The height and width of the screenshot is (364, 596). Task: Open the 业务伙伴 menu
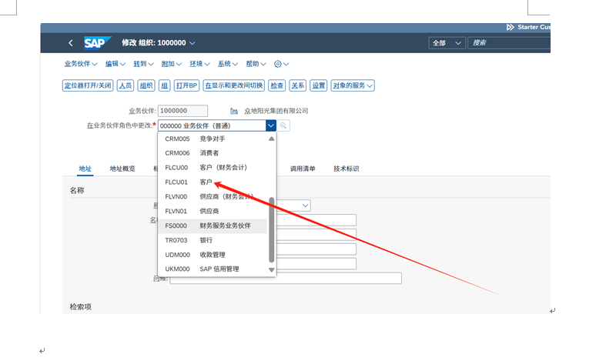(80, 64)
